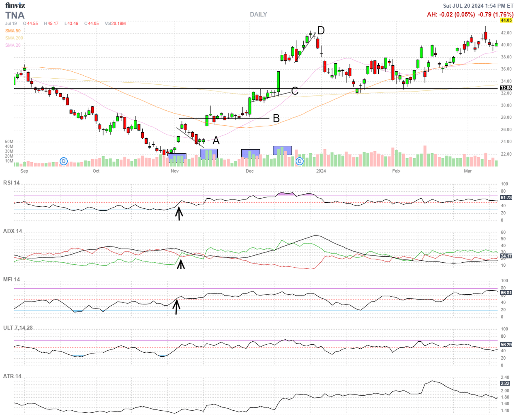Select the TNA ticker symbol
This screenshot has height=420, width=519.
tap(15, 15)
